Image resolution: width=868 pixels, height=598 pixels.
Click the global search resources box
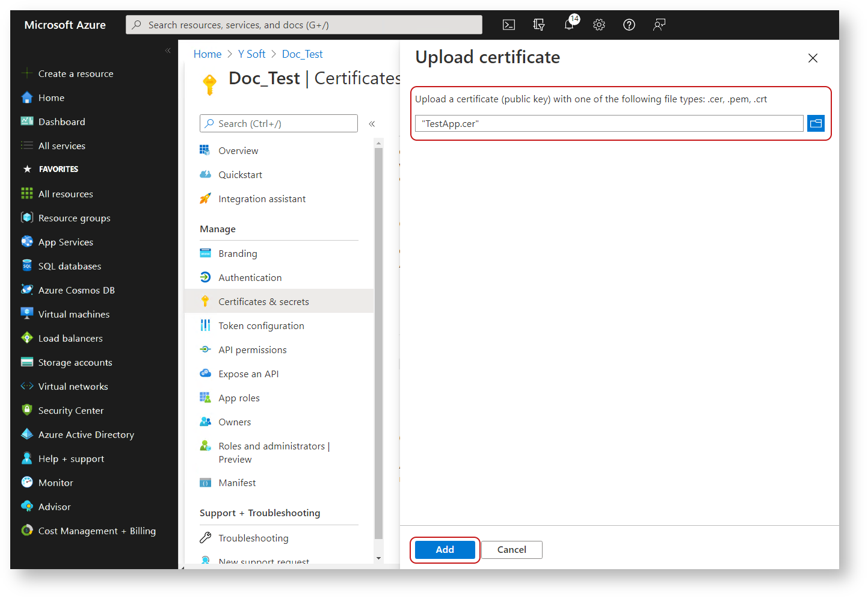point(304,25)
